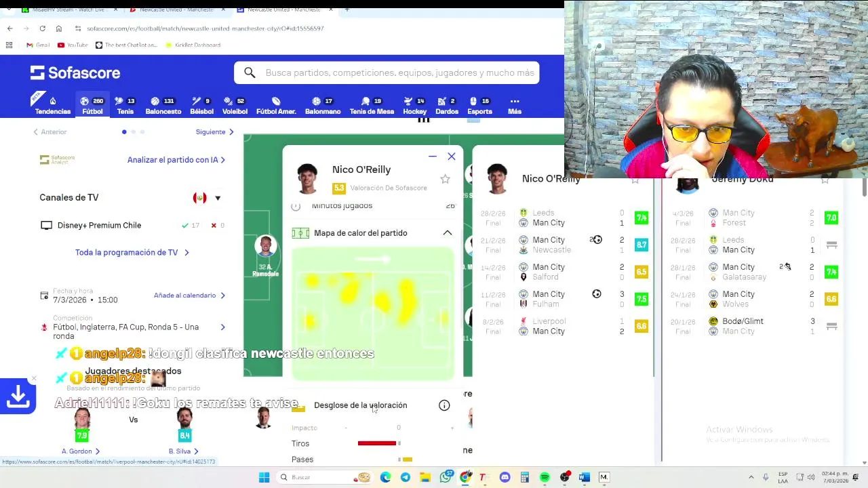Open The best ChatBot bookmark

coord(126,45)
